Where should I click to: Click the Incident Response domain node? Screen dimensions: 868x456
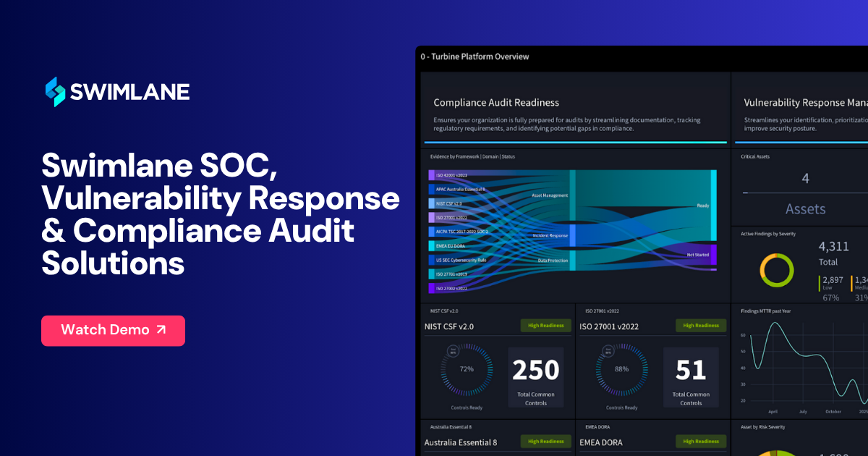pos(572,236)
